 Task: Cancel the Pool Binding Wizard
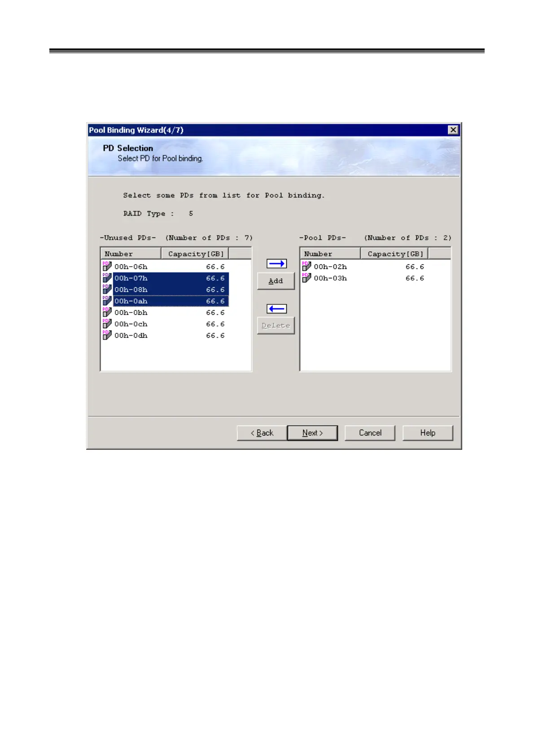[370, 433]
